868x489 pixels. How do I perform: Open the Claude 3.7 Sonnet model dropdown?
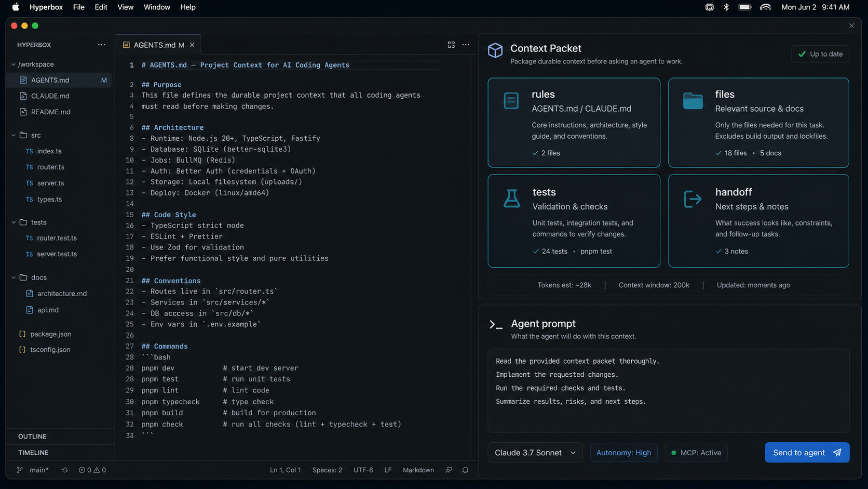[x=535, y=453]
